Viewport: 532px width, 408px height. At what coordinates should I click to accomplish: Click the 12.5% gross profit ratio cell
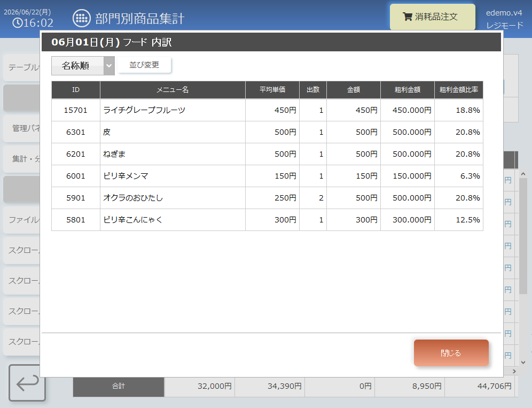459,220
